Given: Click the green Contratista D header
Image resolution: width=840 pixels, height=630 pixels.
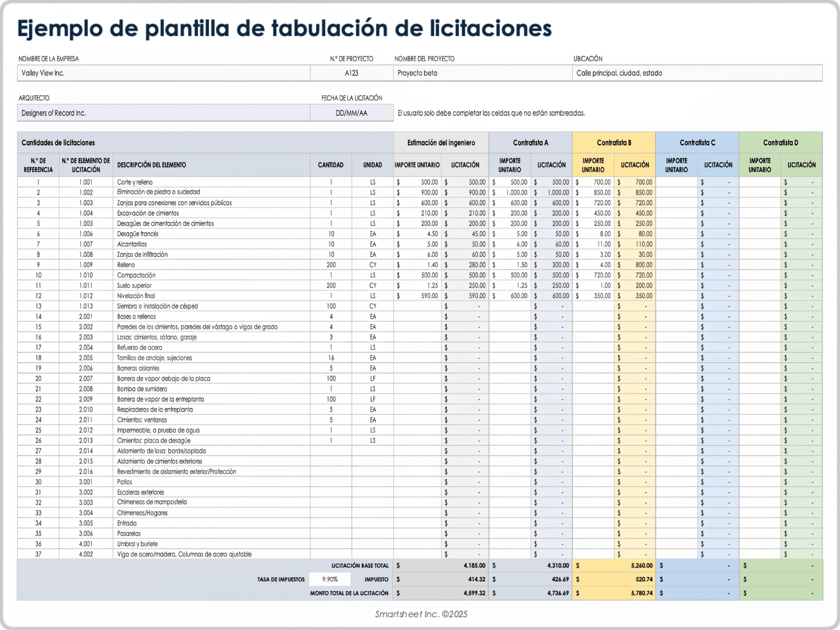Looking at the screenshot, I should pos(780,143).
